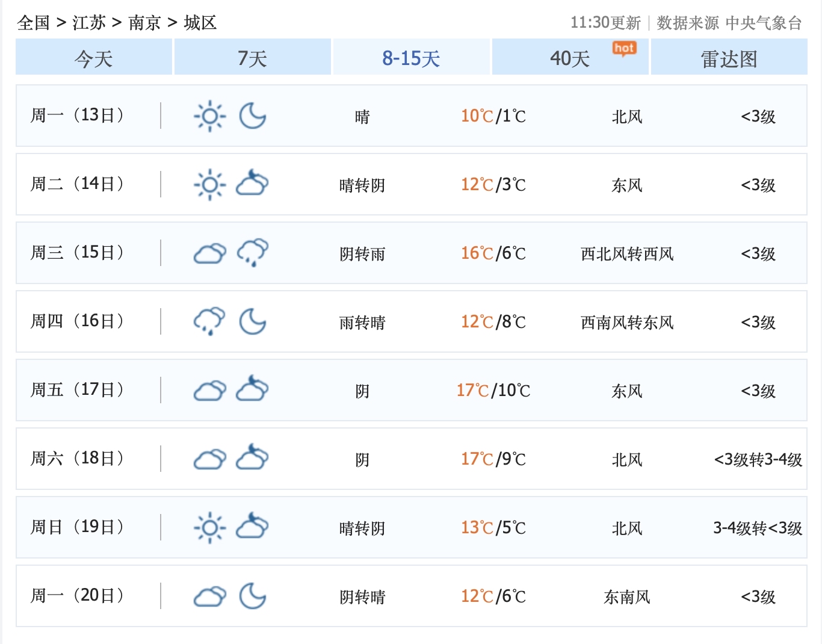This screenshot has height=644, width=822.
Task: Switch to the 7天 forecast tab
Action: pos(253,57)
